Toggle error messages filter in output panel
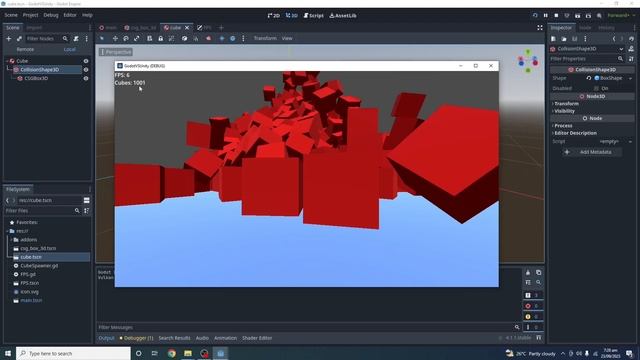 [x=533, y=306]
